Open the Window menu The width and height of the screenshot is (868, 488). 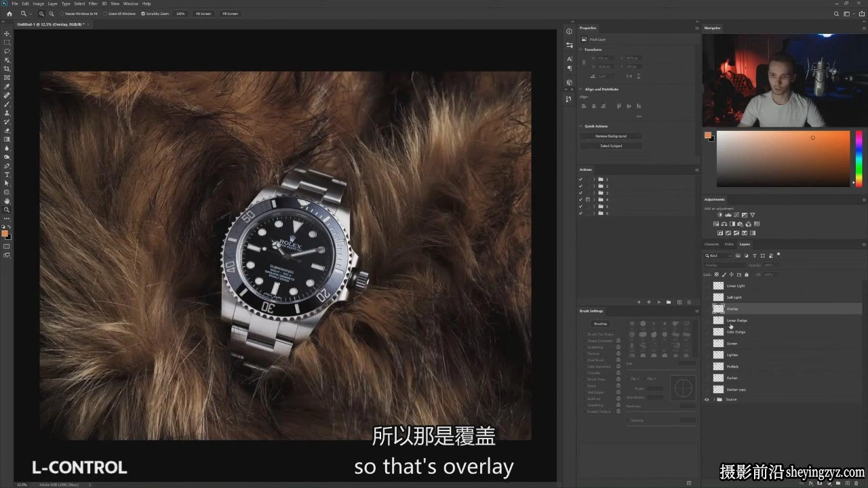pos(131,3)
